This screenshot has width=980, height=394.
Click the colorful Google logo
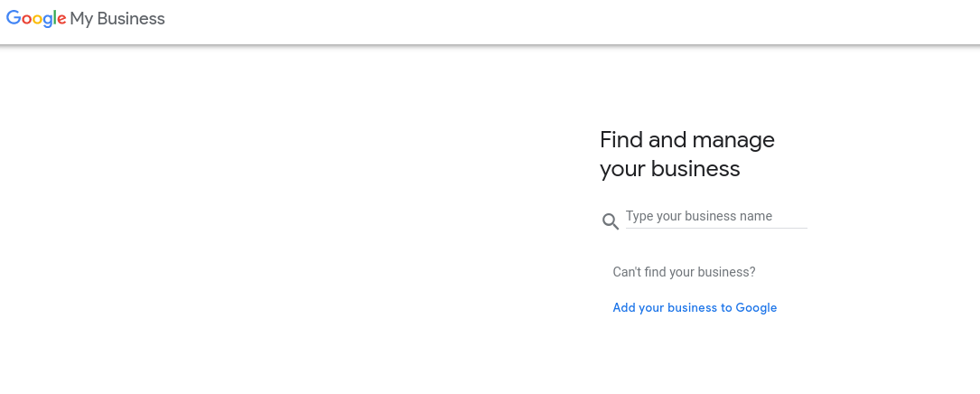36,19
